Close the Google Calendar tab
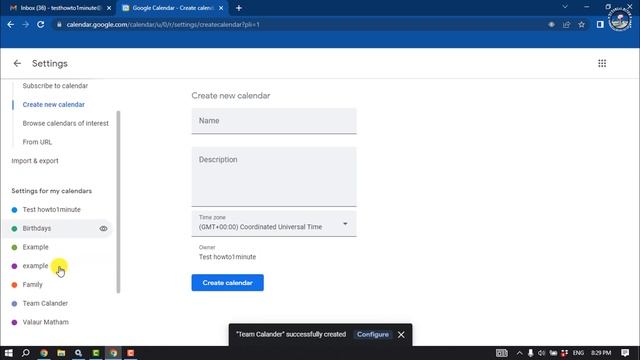640x360 pixels. tap(221, 8)
